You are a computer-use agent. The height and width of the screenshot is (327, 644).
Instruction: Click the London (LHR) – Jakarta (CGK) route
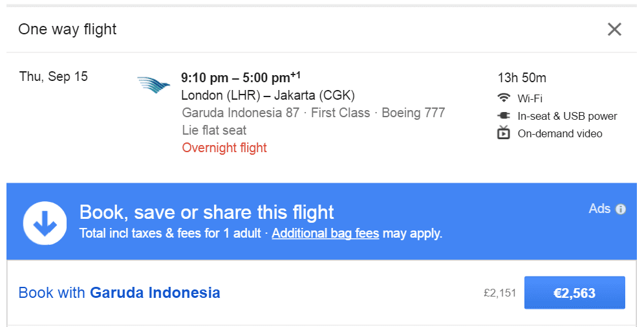pos(268,95)
